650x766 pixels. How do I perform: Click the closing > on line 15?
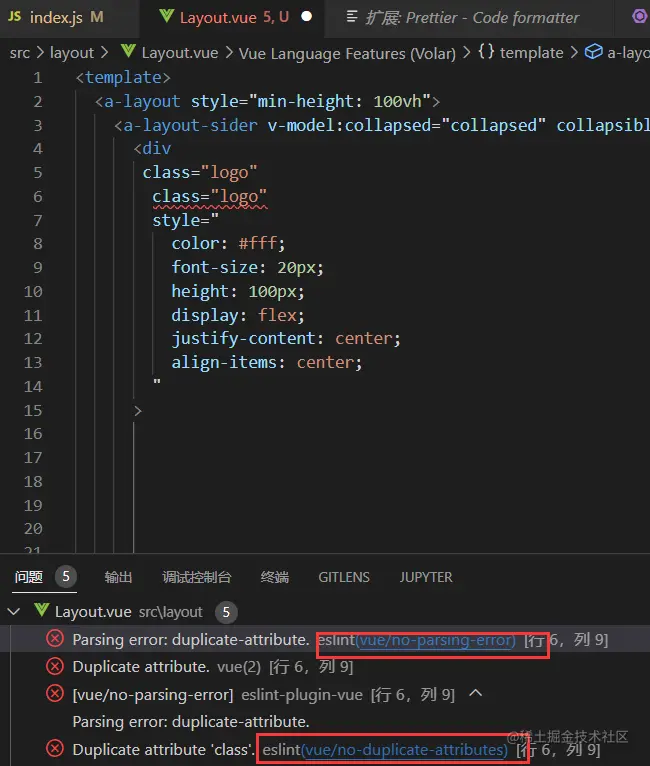[138, 411]
